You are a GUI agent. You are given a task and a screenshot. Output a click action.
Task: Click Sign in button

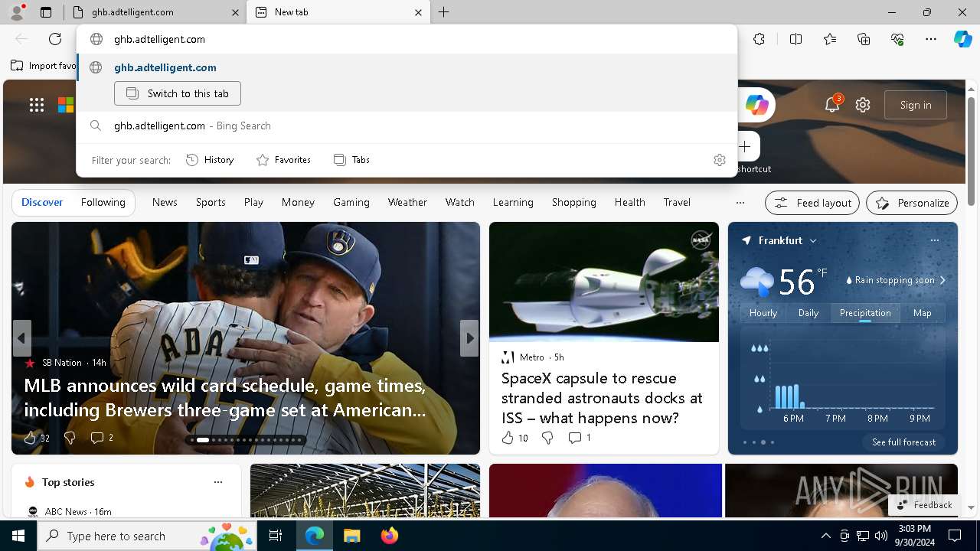click(x=916, y=105)
